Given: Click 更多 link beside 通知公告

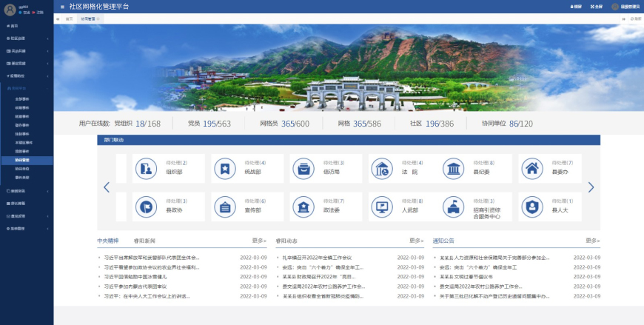Looking at the screenshot, I should pos(592,241).
